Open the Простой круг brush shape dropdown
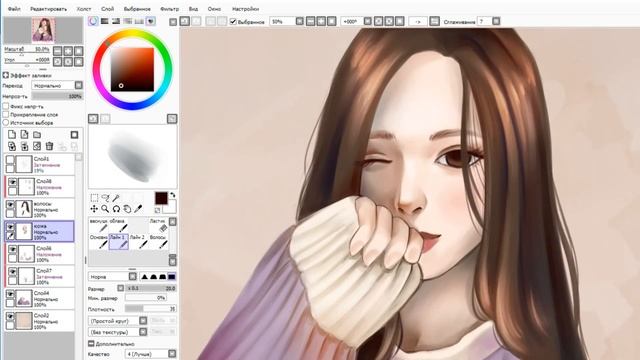The image size is (640, 360). coord(143,321)
